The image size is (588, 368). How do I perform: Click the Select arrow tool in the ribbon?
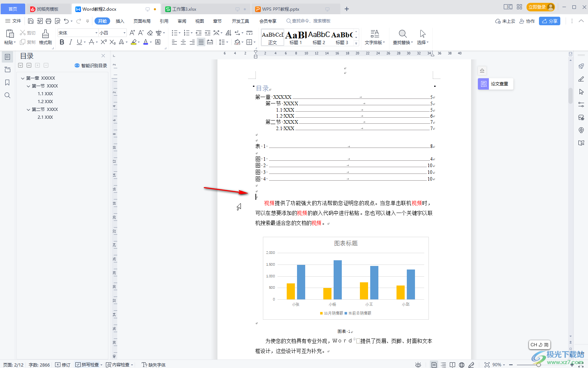coord(422,34)
